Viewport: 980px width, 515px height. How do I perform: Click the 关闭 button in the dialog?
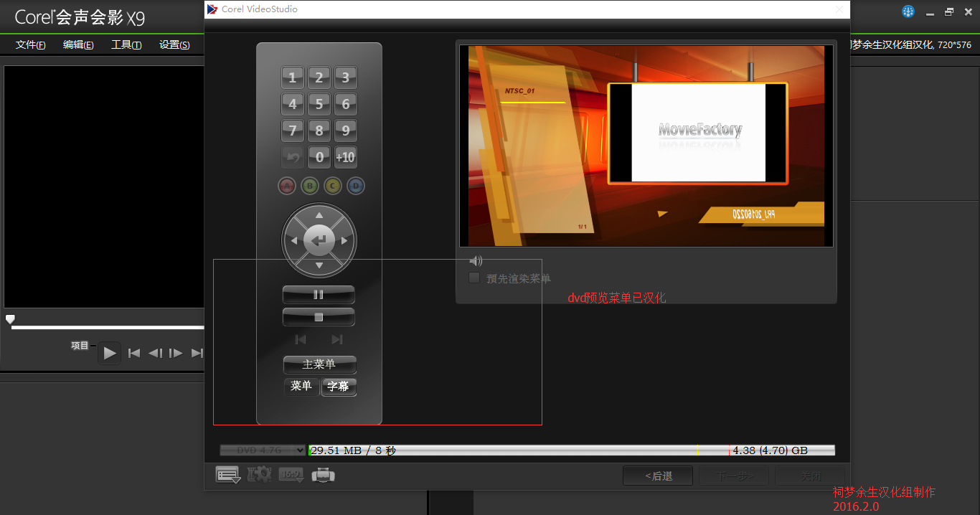pos(811,476)
